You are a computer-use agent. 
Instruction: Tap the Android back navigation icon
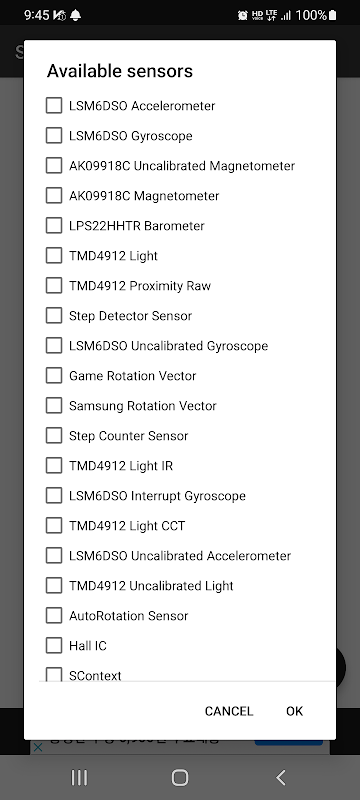(x=280, y=778)
